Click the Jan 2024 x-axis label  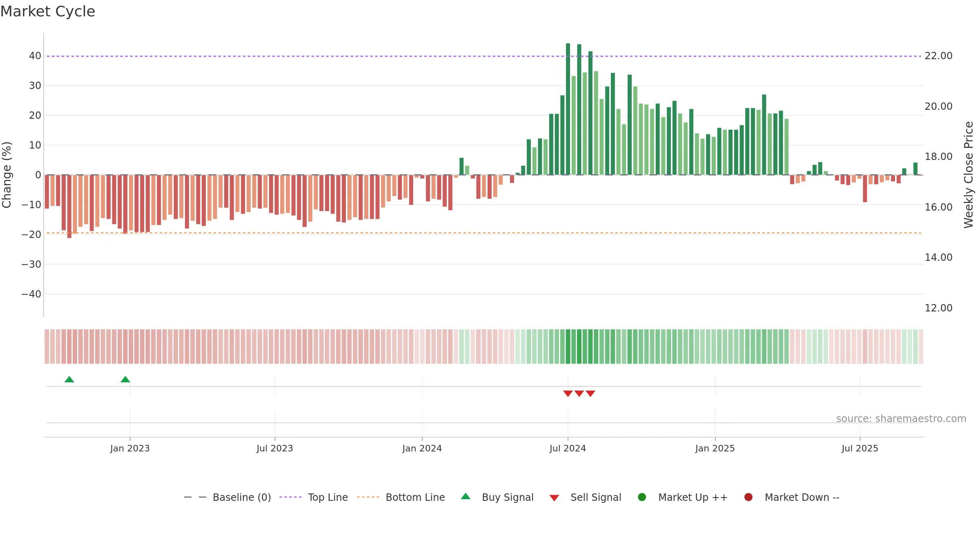tap(422, 448)
